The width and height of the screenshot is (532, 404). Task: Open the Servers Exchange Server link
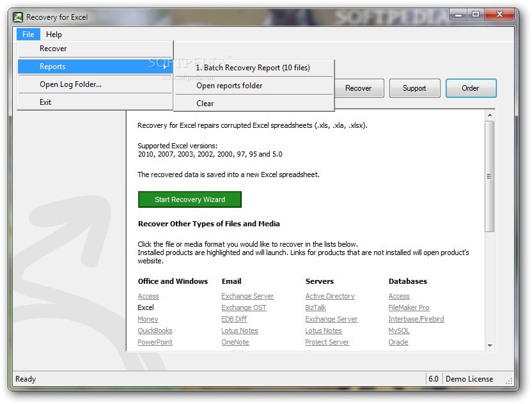(x=331, y=319)
